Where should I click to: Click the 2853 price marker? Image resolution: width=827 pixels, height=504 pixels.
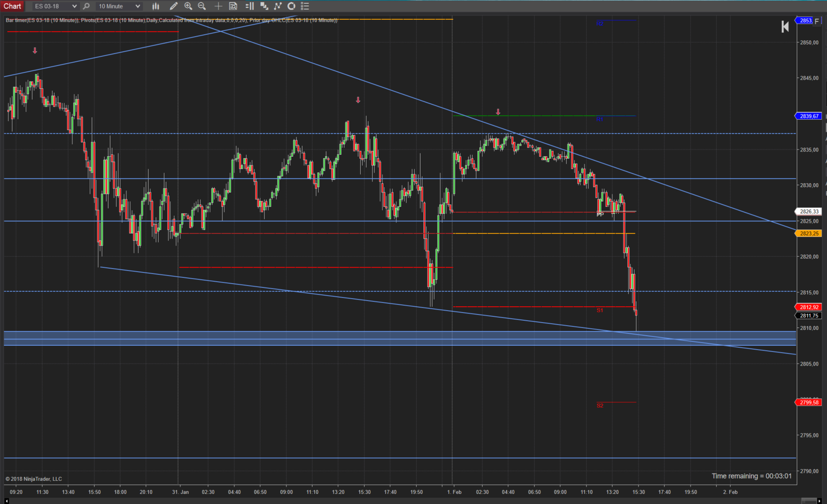[x=804, y=20]
